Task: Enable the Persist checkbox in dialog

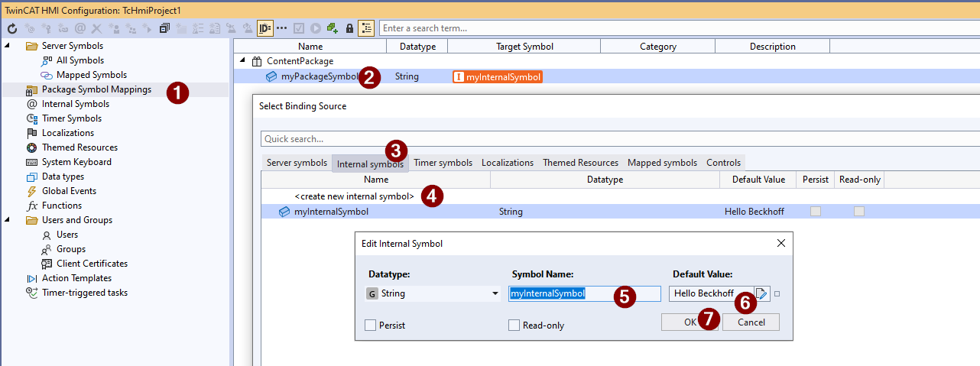Action: (371, 326)
